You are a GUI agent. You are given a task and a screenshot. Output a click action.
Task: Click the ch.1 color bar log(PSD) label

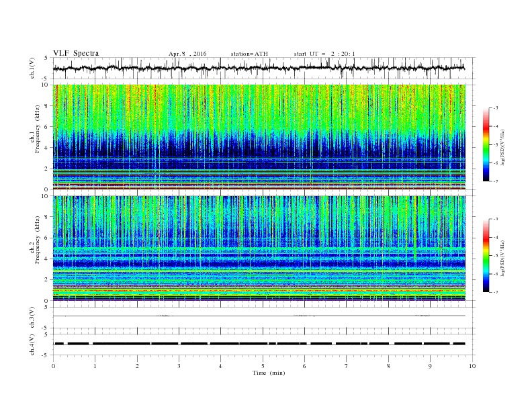(x=502, y=147)
